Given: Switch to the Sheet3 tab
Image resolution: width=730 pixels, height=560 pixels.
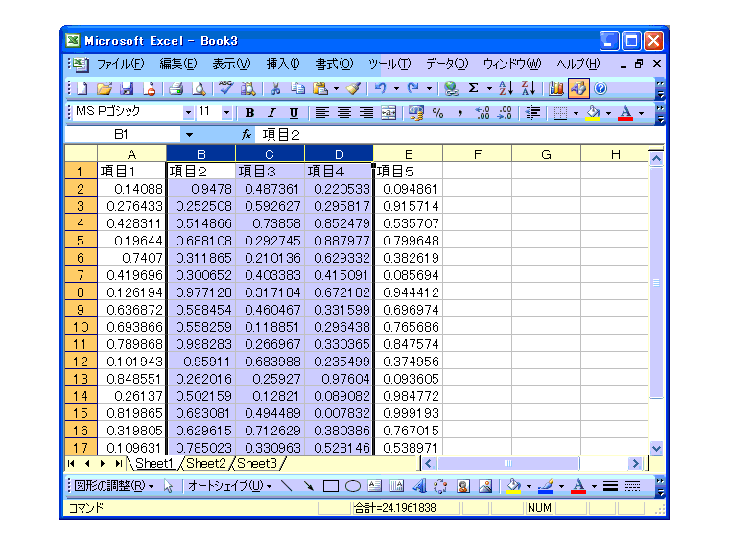Looking at the screenshot, I should (x=257, y=464).
